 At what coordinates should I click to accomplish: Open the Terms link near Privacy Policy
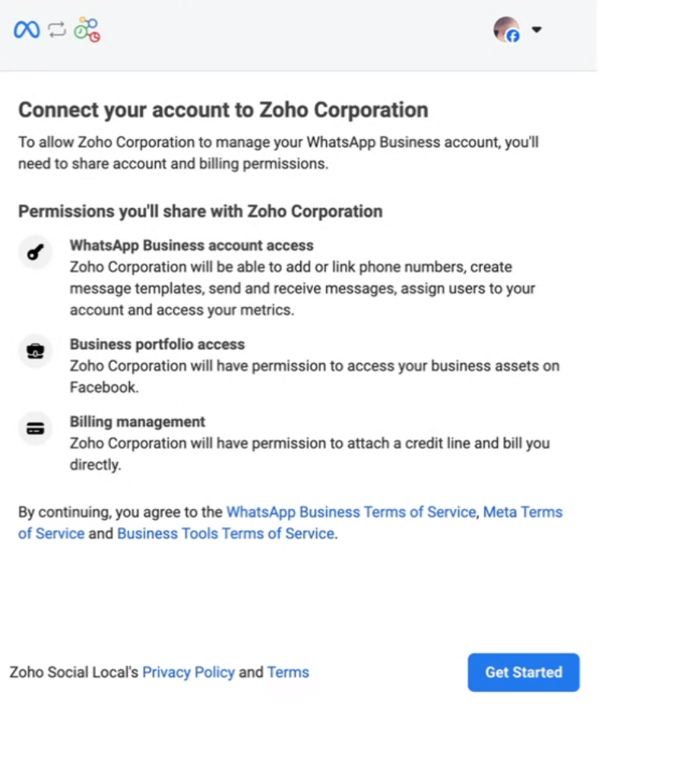point(288,672)
